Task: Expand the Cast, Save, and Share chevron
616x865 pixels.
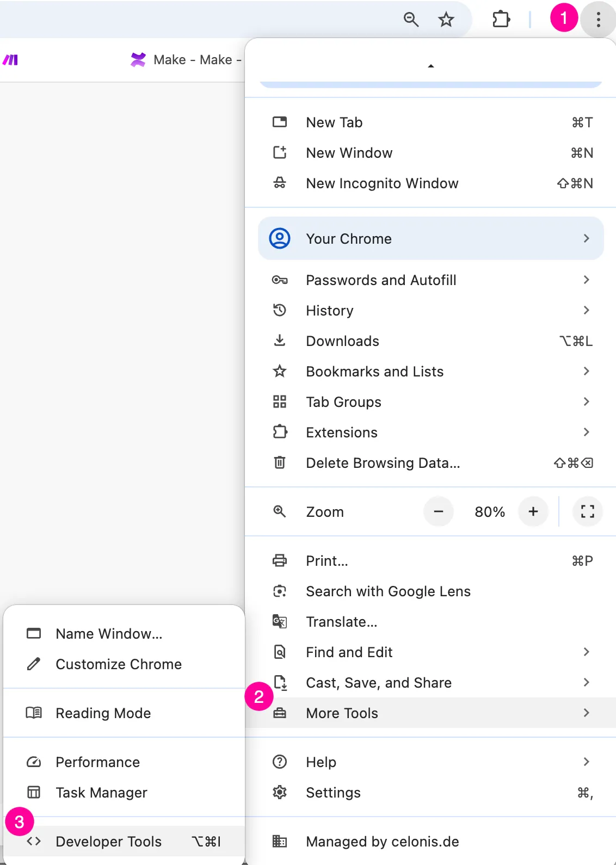Action: (586, 682)
